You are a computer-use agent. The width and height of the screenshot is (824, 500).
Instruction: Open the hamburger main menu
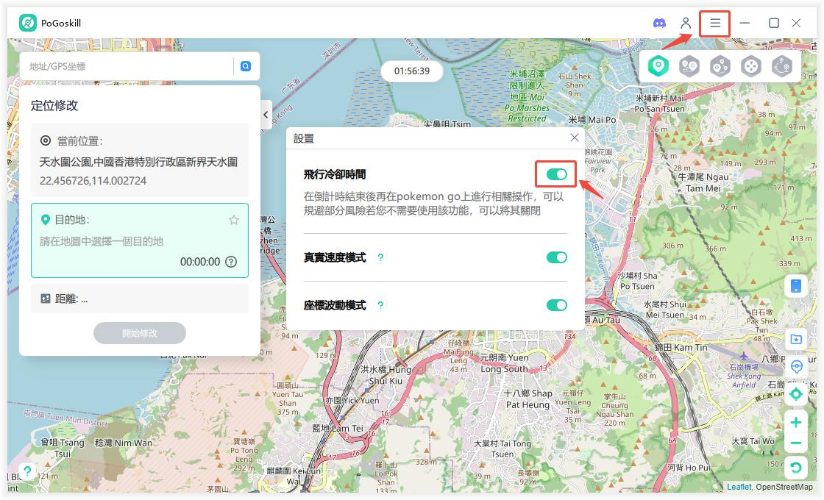coord(714,23)
